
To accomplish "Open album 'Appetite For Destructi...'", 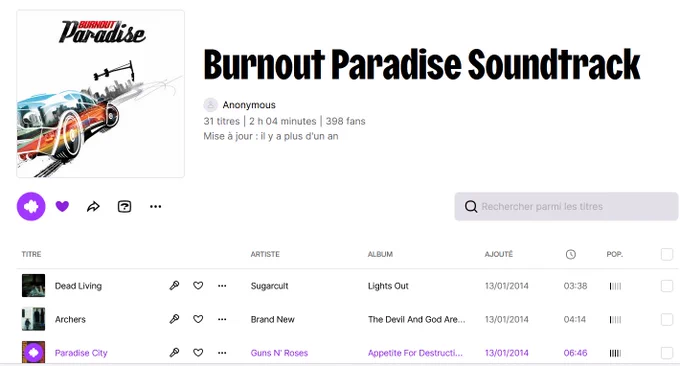I will (415, 353).
